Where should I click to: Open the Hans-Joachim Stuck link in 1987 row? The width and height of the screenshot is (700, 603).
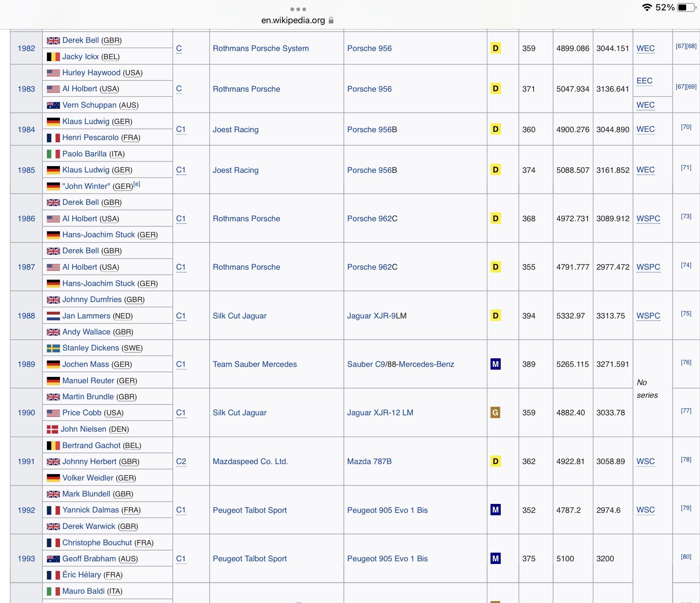[x=98, y=283]
